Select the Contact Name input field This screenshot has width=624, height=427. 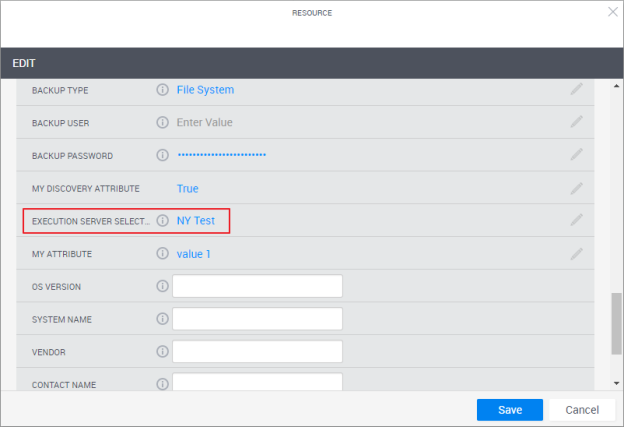[x=257, y=382]
